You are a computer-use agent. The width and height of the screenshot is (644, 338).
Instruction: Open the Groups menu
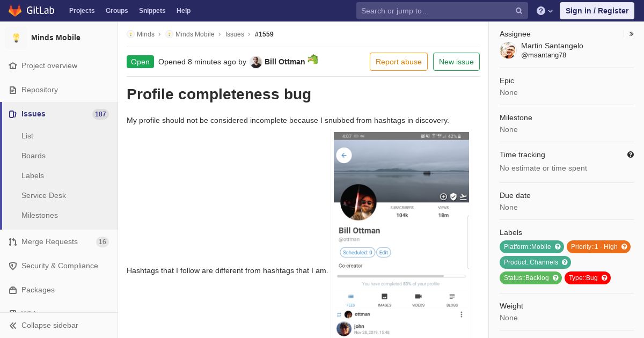coord(116,11)
